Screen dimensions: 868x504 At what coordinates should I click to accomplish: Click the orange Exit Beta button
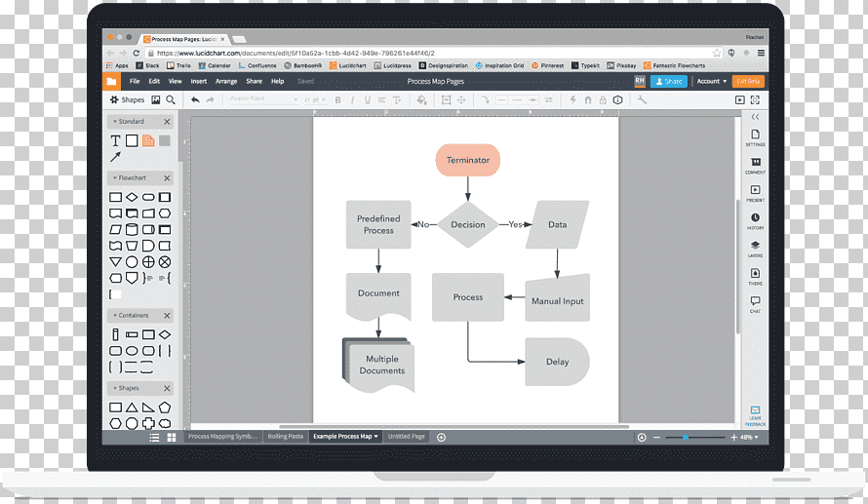point(748,81)
